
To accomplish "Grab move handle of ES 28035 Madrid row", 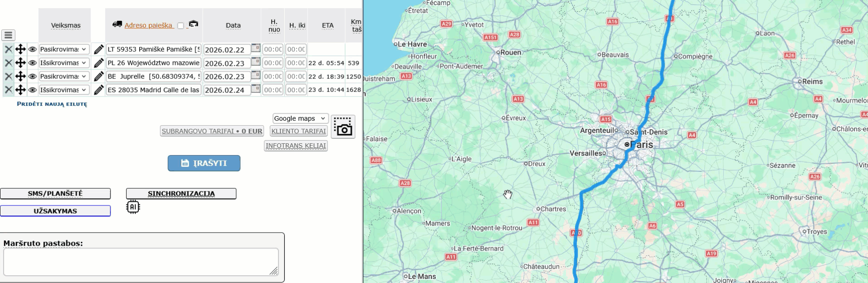I will pyautogui.click(x=20, y=90).
